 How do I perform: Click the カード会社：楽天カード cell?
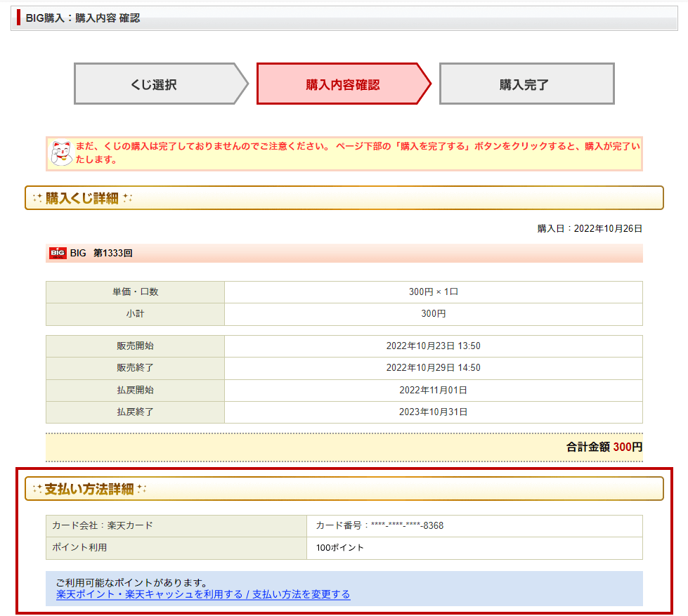tap(103, 525)
